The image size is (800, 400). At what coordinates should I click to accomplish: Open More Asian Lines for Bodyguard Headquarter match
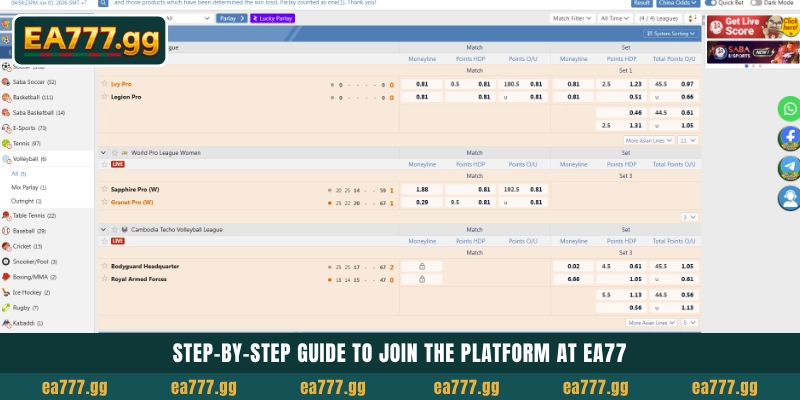pyautogui.click(x=651, y=323)
